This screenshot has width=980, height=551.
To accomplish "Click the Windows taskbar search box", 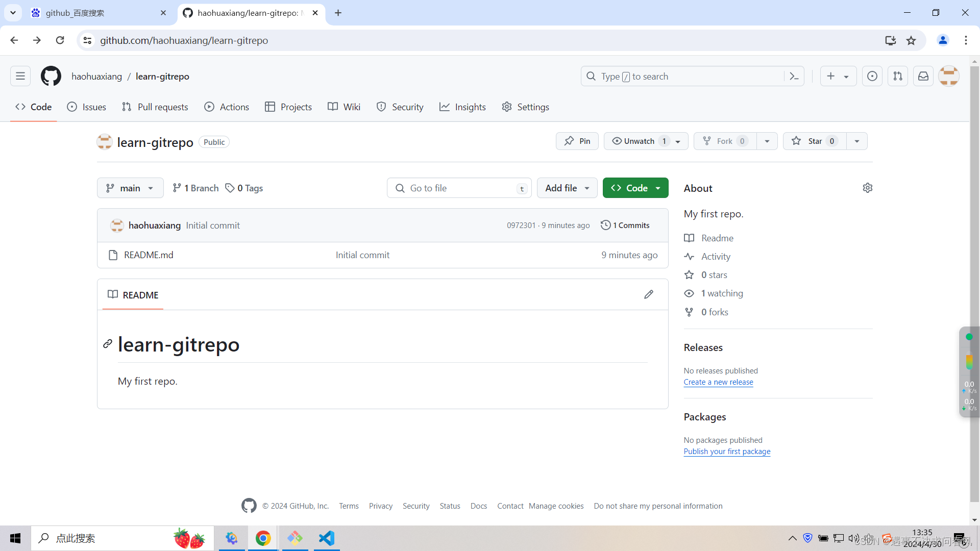I will 122,538.
